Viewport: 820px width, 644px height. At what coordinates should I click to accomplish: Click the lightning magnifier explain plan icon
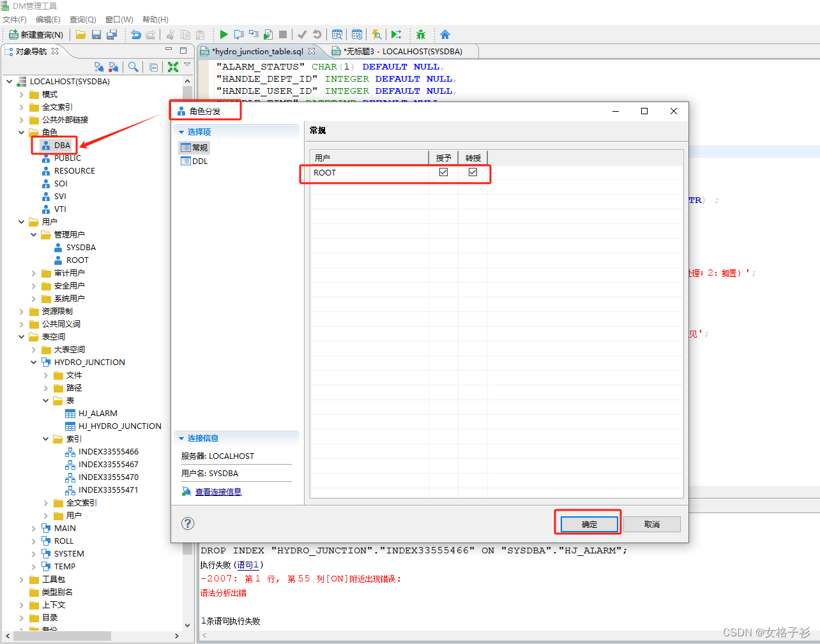[x=377, y=34]
